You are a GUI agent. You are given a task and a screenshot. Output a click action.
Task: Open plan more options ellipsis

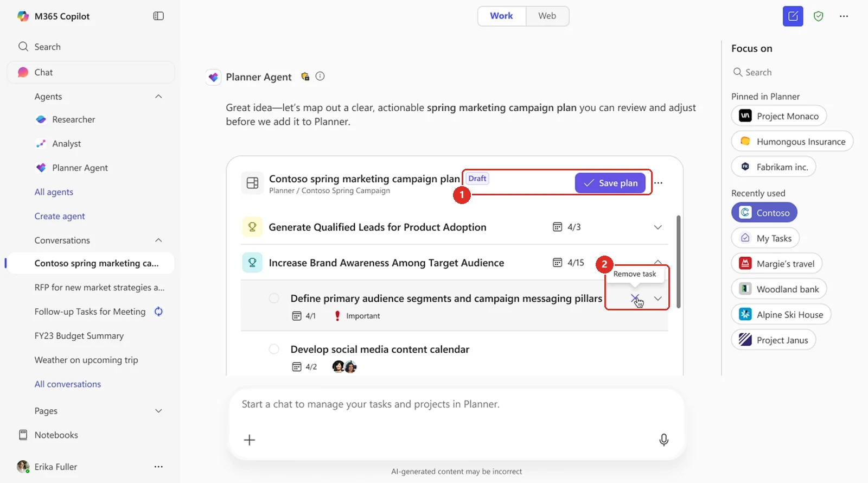click(x=658, y=183)
